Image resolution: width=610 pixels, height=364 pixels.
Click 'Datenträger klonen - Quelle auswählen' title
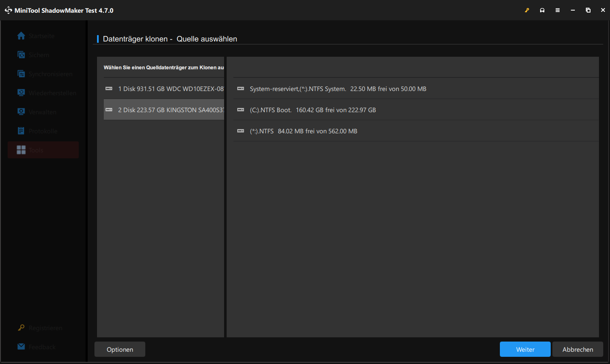click(170, 39)
